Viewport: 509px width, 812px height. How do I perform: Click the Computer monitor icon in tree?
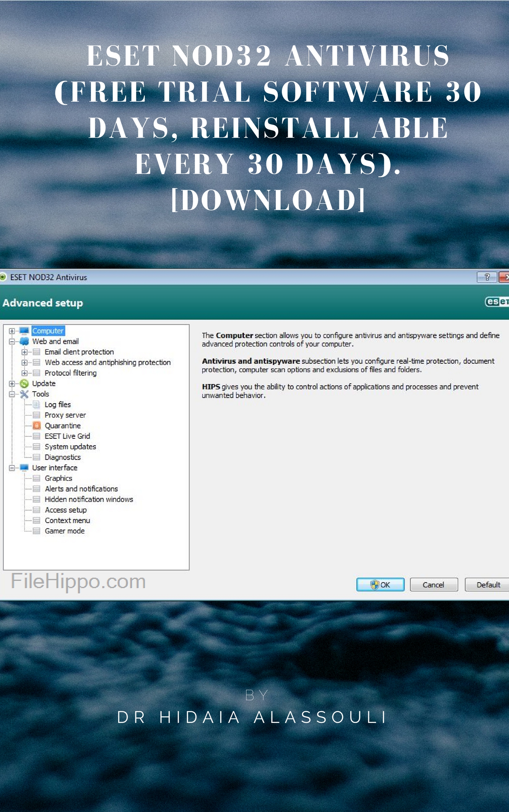(x=24, y=331)
